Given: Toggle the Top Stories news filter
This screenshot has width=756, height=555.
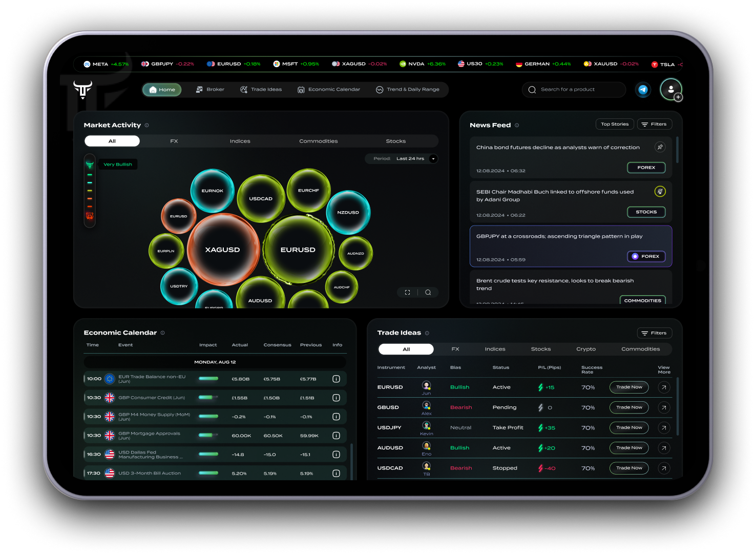Looking at the screenshot, I should click(615, 124).
